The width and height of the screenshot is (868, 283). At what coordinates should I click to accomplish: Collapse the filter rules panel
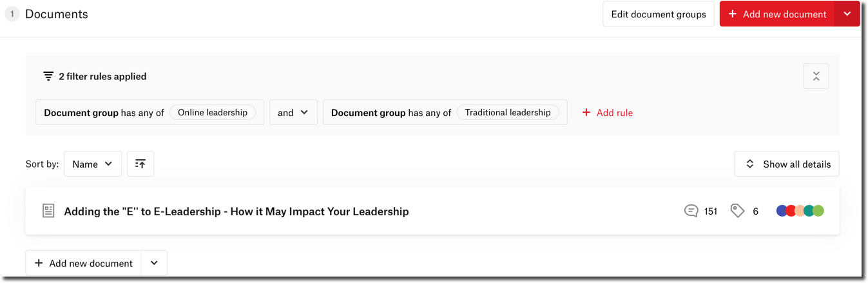(816, 76)
